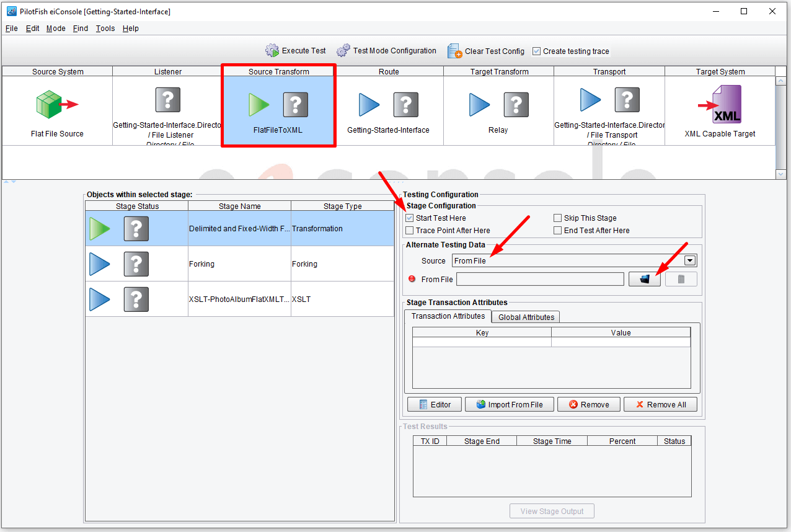This screenshot has height=532, width=791.
Task: Click the Stage Type column header
Action: [343, 206]
